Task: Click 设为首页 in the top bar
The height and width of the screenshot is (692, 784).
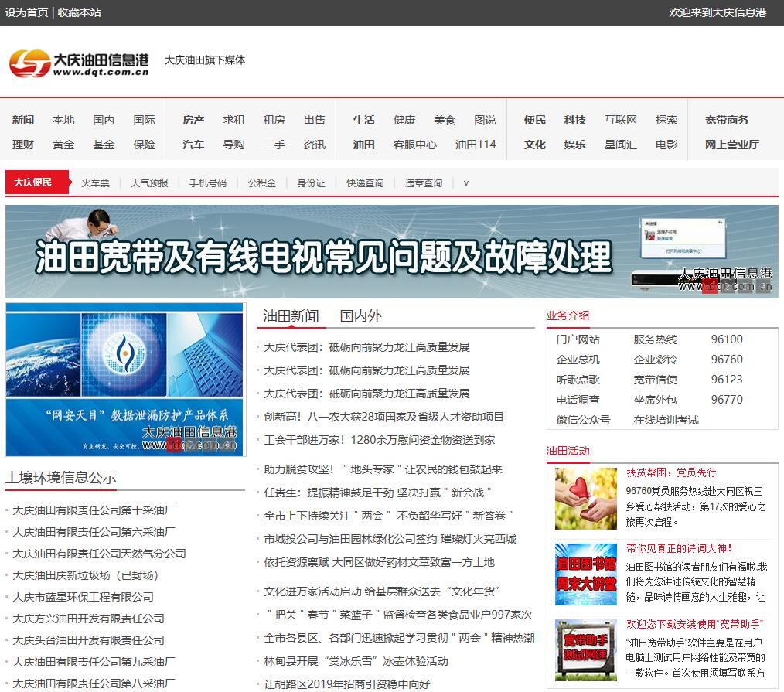Action: [x=27, y=12]
